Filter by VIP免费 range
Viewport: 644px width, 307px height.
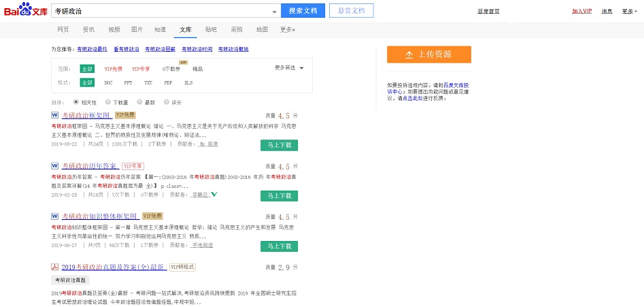[114, 69]
